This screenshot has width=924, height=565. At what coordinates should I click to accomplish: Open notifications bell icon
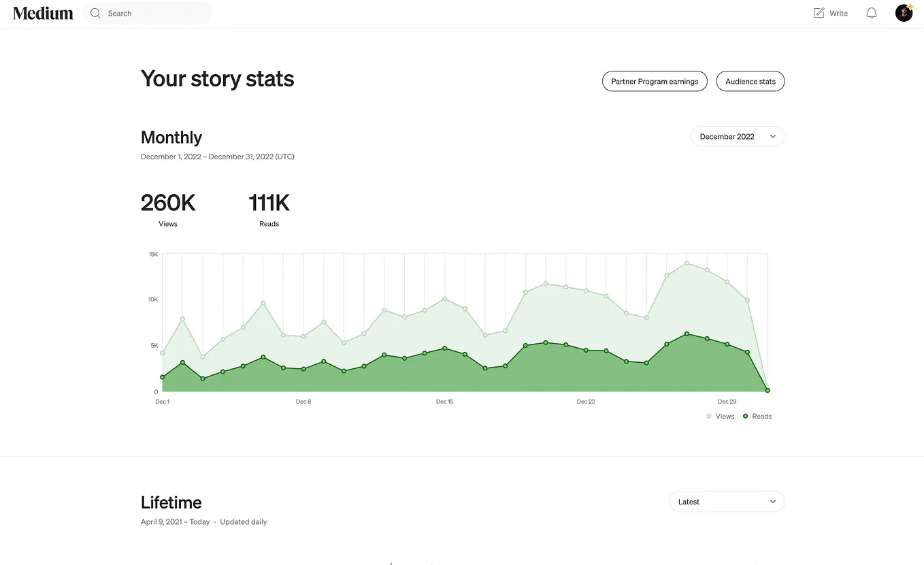[x=872, y=13]
